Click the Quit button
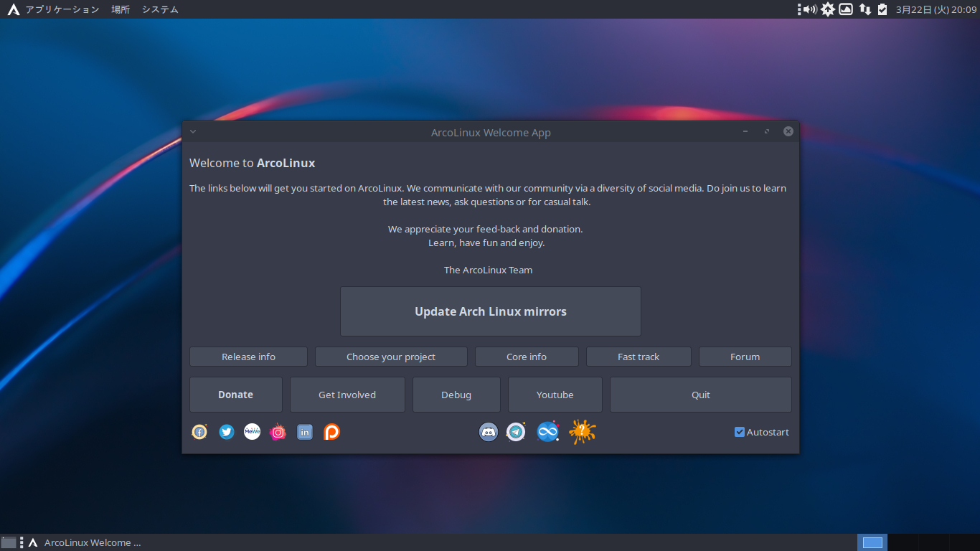 (x=701, y=395)
